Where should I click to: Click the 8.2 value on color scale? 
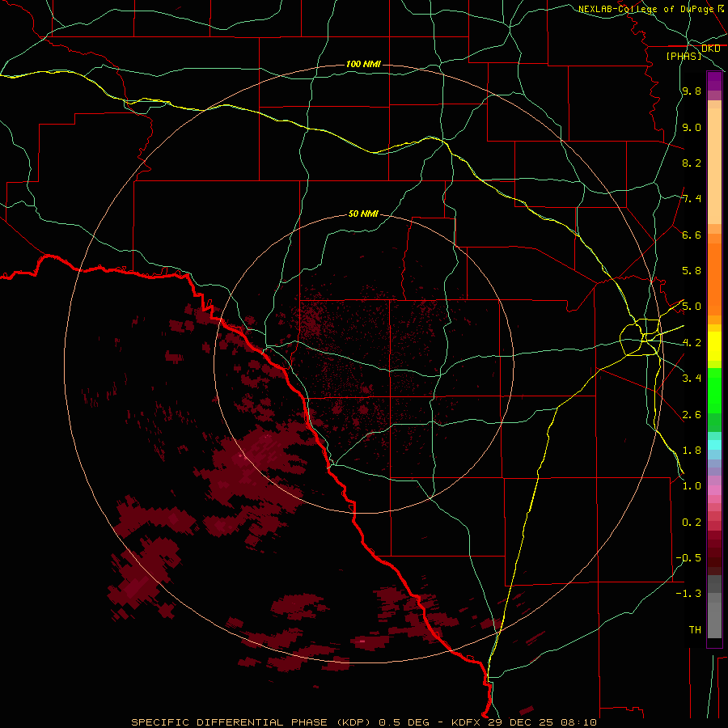tap(692, 163)
